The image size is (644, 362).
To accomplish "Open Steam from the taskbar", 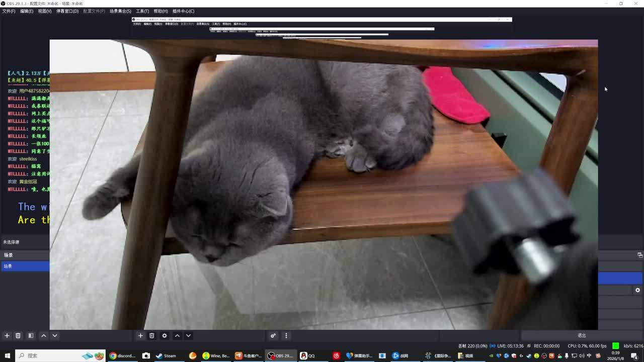I will coord(166,355).
